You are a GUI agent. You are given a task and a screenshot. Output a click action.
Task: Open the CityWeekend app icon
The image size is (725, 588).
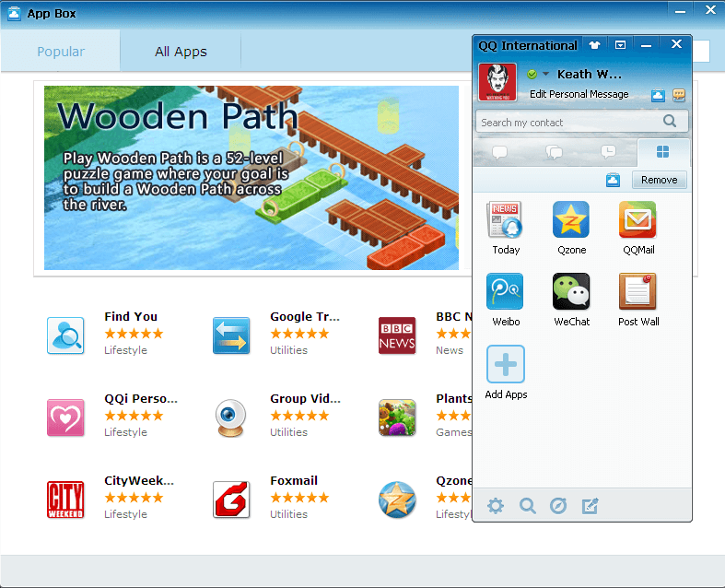(65, 500)
